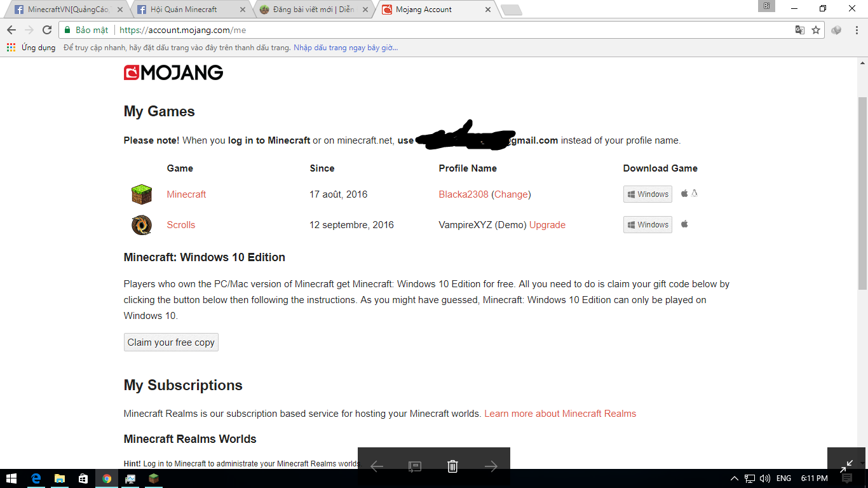Screen dimensions: 868x488
Task: Click the scrollbar up arrow
Action: pyautogui.click(x=862, y=62)
